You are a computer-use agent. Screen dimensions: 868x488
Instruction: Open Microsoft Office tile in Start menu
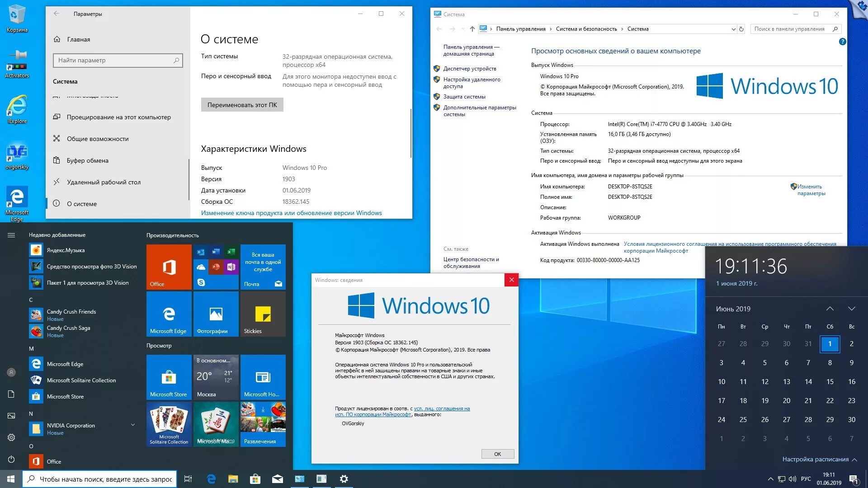[170, 265]
